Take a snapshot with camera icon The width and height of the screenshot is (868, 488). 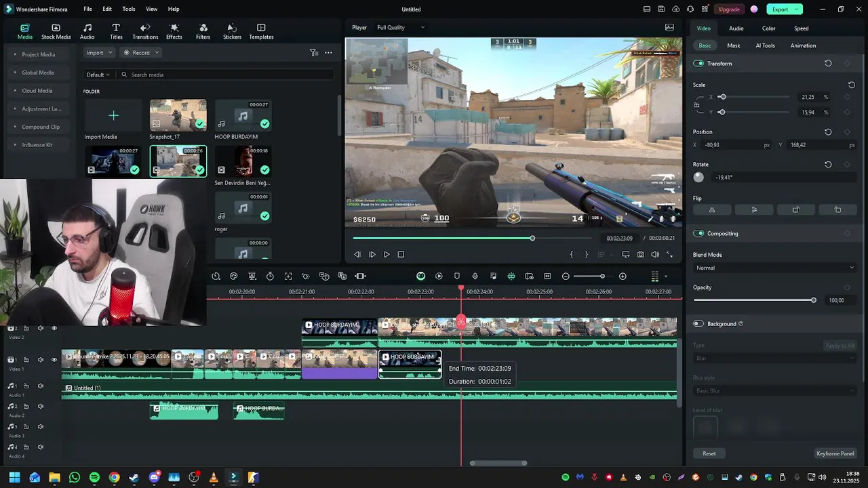point(641,254)
